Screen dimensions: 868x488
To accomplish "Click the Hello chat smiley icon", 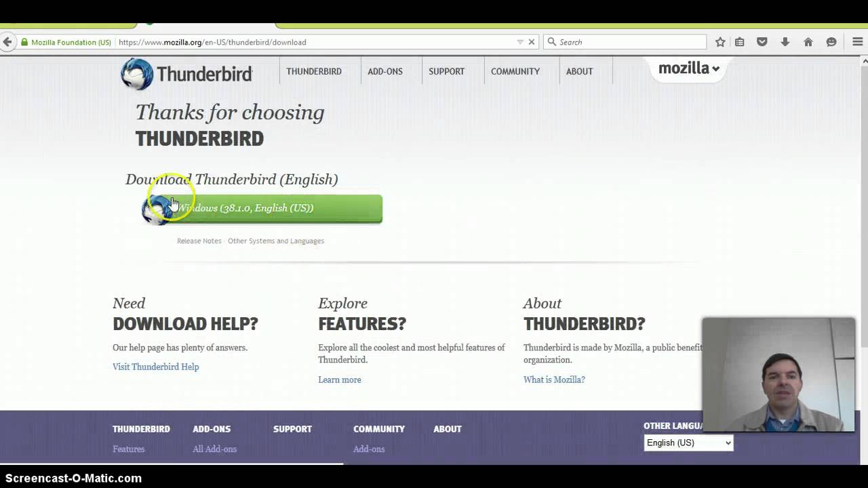I will coord(831,42).
